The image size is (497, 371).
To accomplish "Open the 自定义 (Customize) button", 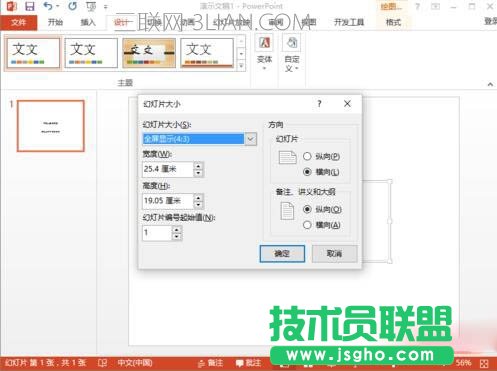I will [292, 53].
